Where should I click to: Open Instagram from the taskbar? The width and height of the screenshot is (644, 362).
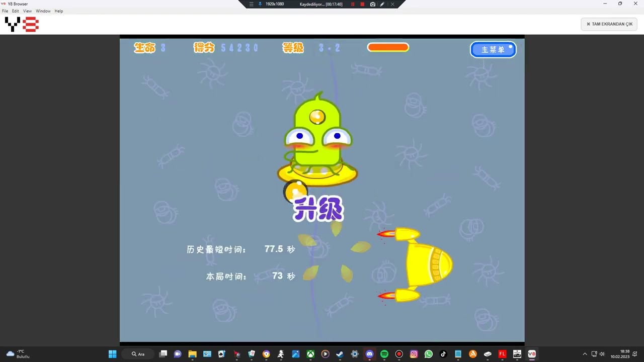pos(414,354)
